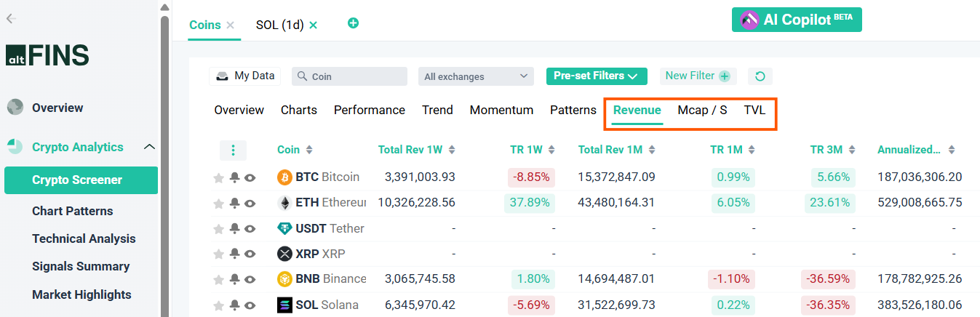
Task: Open Signals Summary in sidebar
Action: pos(81,267)
